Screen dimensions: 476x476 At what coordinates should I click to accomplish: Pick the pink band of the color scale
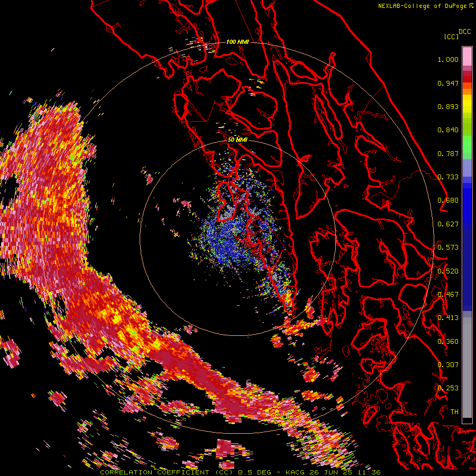467,56
